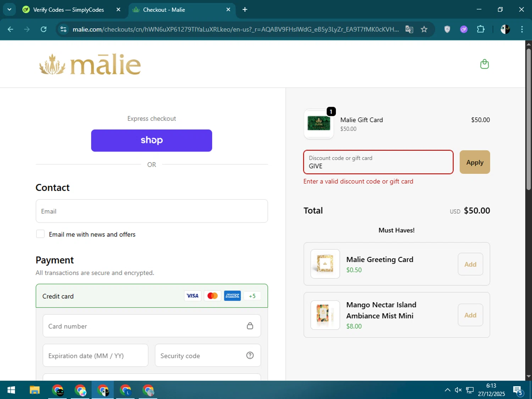Viewport: 532px width, 399px height.
Task: Click the Visa card icon
Action: point(193,296)
